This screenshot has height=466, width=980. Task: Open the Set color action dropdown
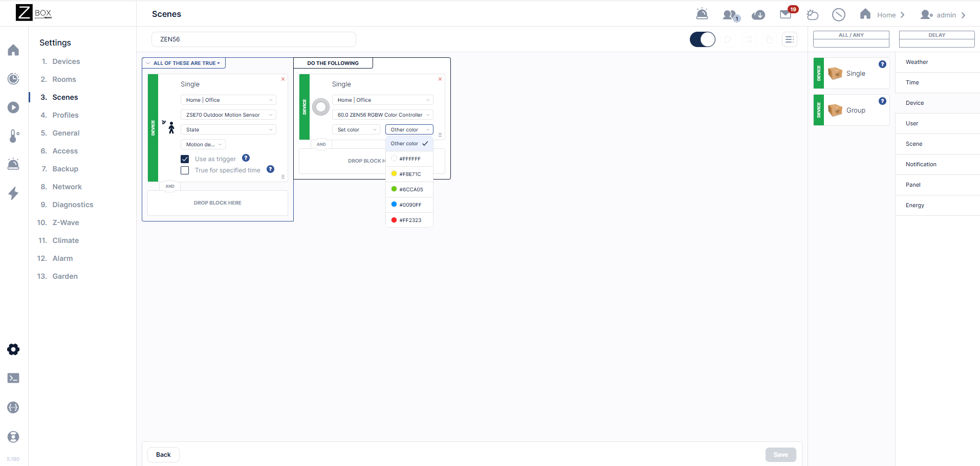[356, 130]
